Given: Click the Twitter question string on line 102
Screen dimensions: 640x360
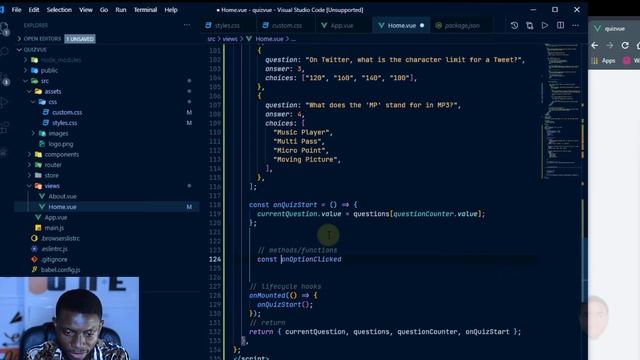Looking at the screenshot, I should click(x=415, y=60).
